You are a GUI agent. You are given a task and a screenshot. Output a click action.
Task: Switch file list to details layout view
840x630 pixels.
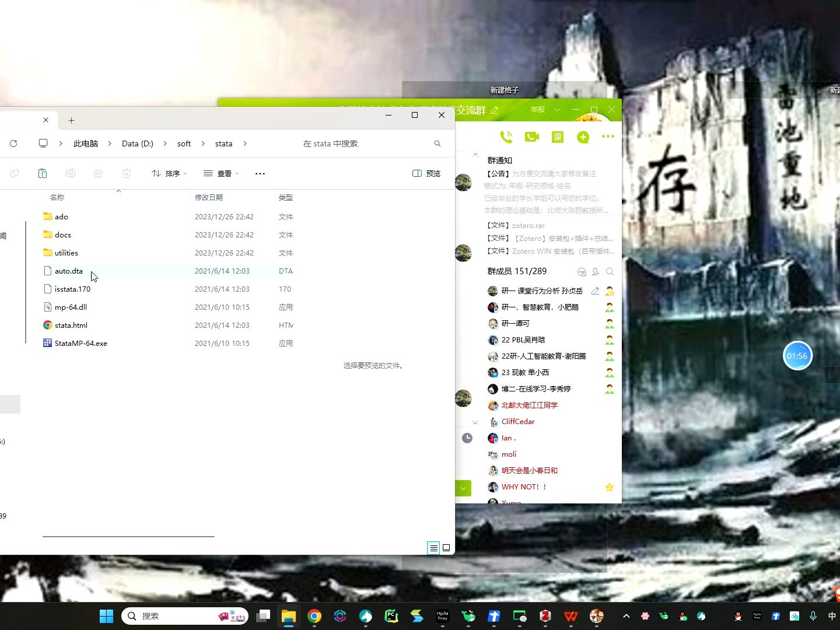click(446, 548)
